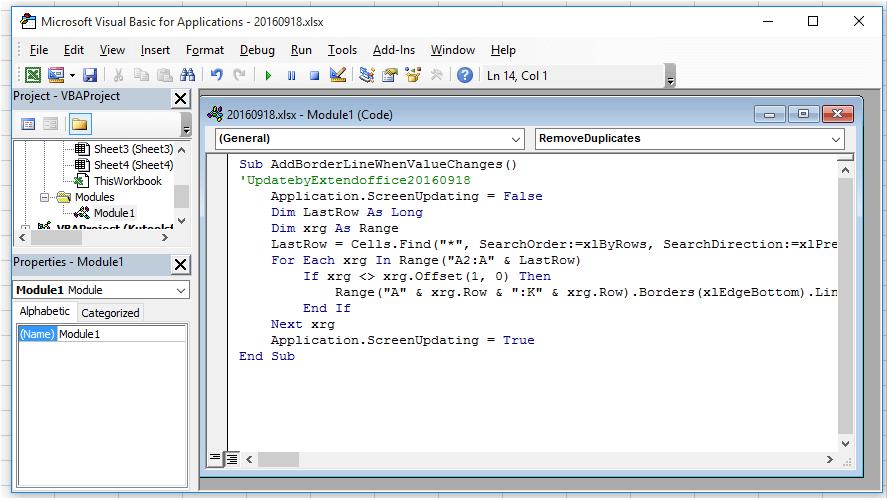Open the Run menu
The height and width of the screenshot is (500, 893).
click(301, 50)
